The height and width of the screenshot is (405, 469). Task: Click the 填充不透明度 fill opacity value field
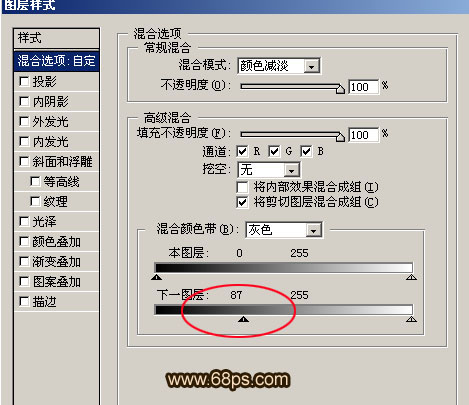click(x=364, y=135)
